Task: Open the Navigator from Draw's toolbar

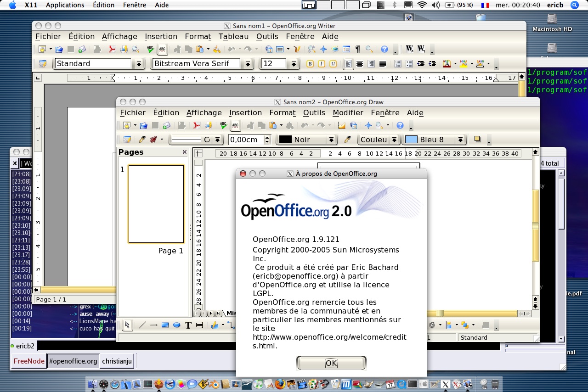Action: [368, 125]
